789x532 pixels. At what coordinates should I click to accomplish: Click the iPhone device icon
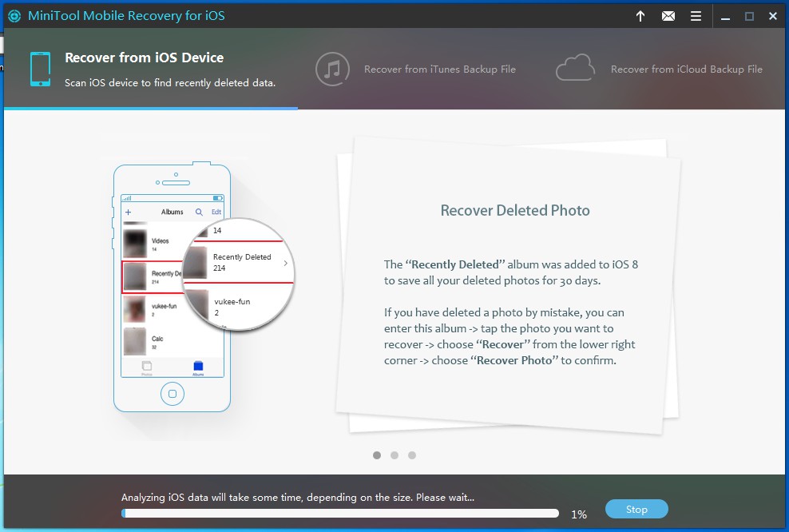[40, 69]
